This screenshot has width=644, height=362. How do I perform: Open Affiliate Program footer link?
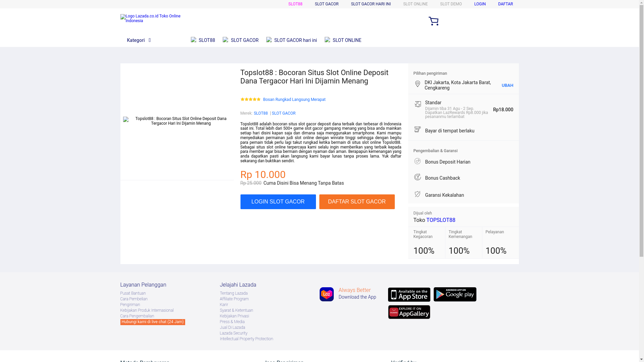[x=234, y=299]
